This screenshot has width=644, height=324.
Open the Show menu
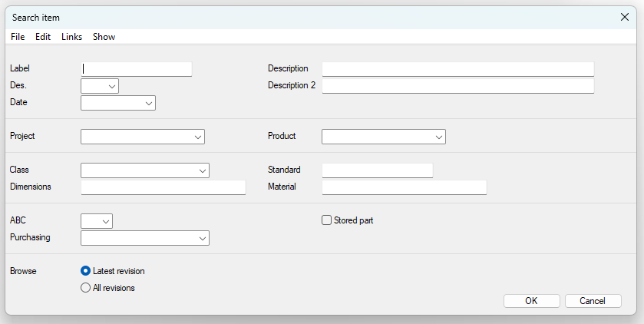[104, 37]
